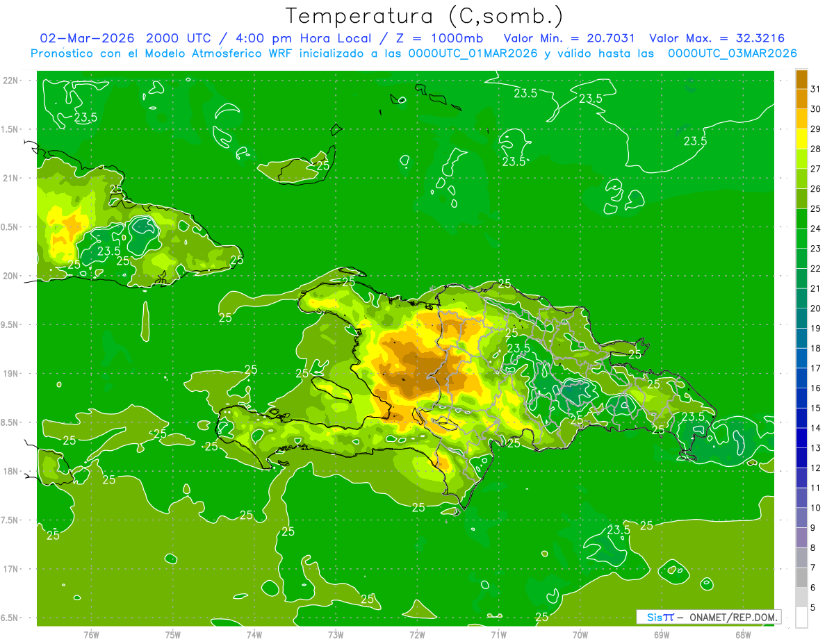Click the "69W" longitude axis label

coord(662,634)
